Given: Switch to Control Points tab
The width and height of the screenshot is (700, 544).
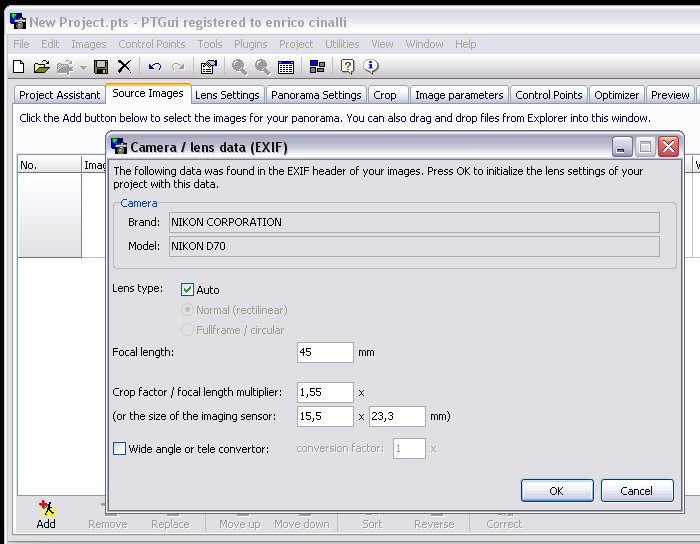Looking at the screenshot, I should pyautogui.click(x=549, y=95).
